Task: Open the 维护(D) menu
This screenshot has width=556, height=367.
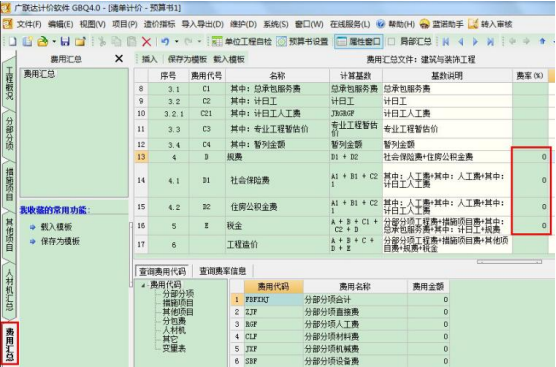Action: point(243,24)
